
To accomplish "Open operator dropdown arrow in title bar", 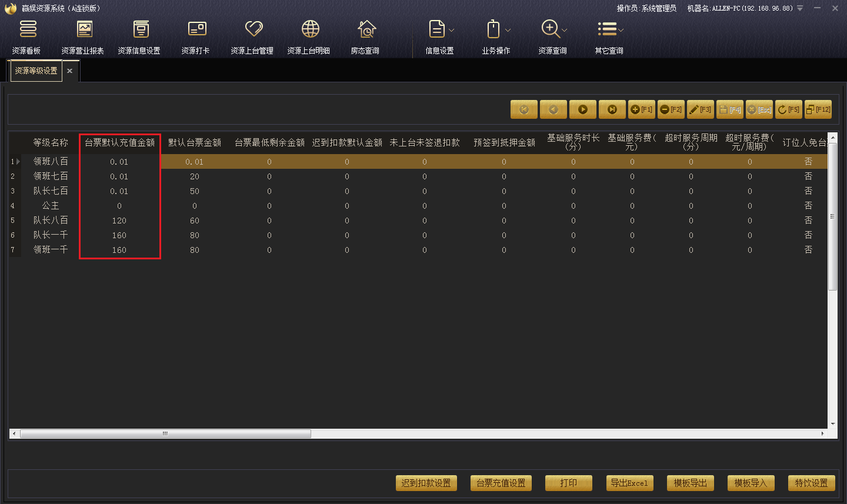I will [x=800, y=8].
